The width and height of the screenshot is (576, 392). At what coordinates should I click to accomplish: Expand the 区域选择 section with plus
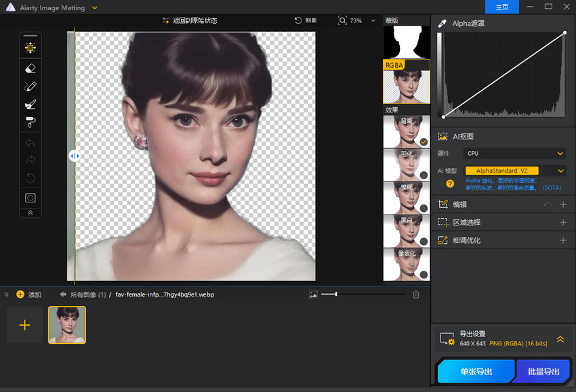coord(563,222)
